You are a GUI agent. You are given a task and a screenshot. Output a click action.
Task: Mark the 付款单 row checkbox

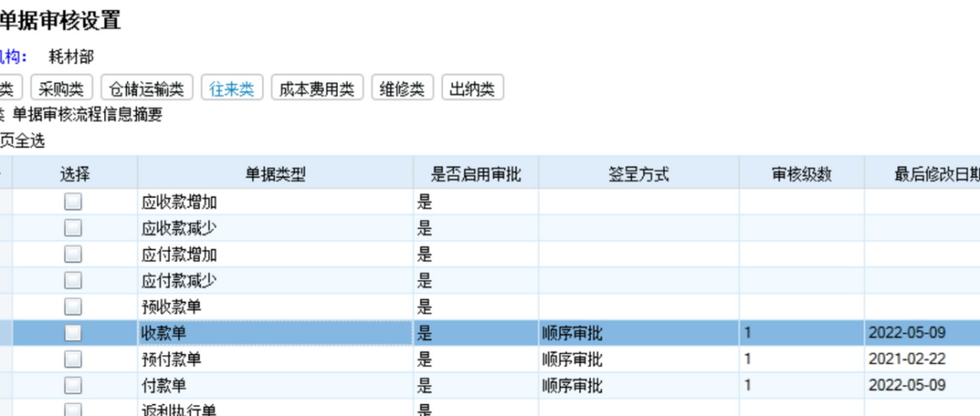pos(74,386)
